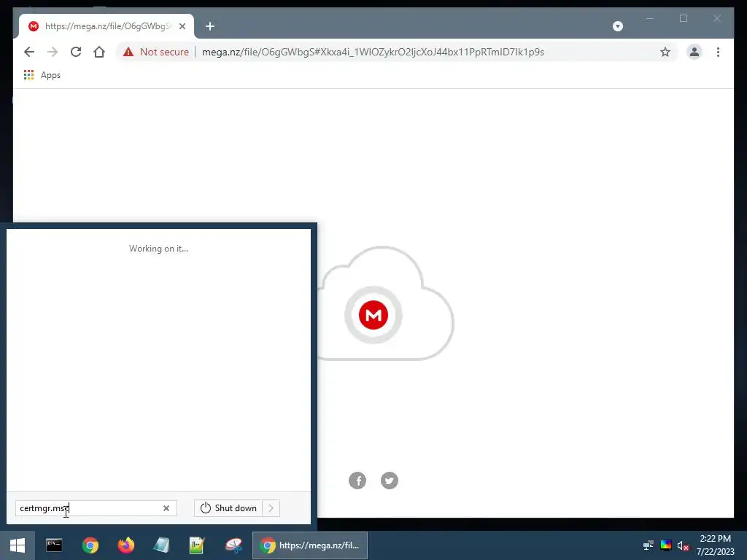747x560 pixels.
Task: Open the notebook app on the taskbar
Action: point(161,545)
